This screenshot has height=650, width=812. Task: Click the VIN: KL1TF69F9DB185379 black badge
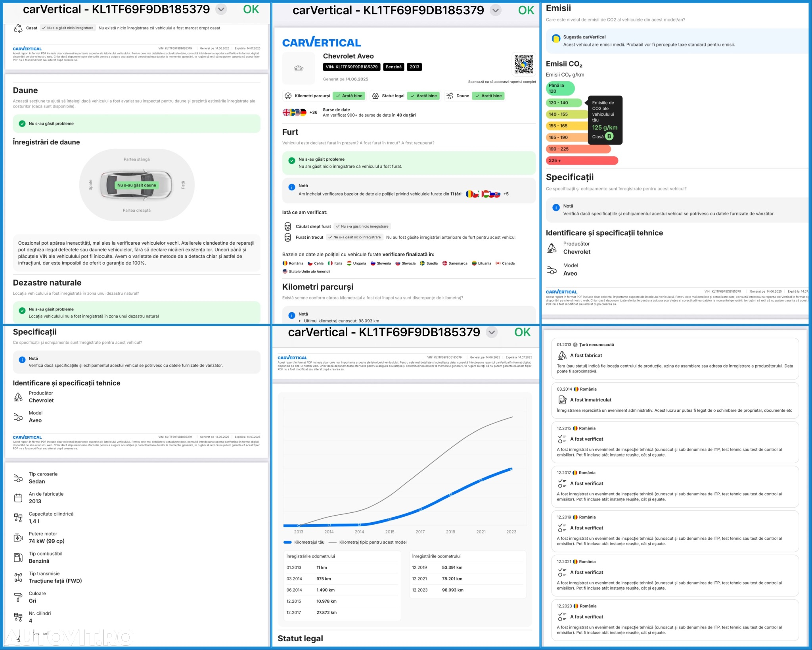(x=352, y=67)
